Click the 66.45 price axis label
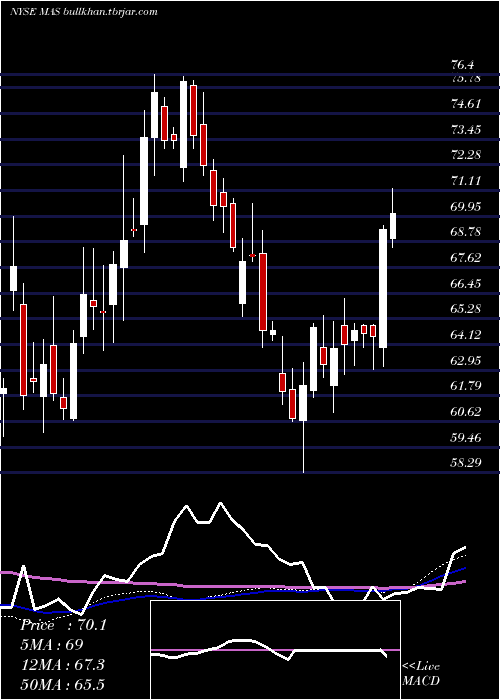500x700 pixels. 467,283
